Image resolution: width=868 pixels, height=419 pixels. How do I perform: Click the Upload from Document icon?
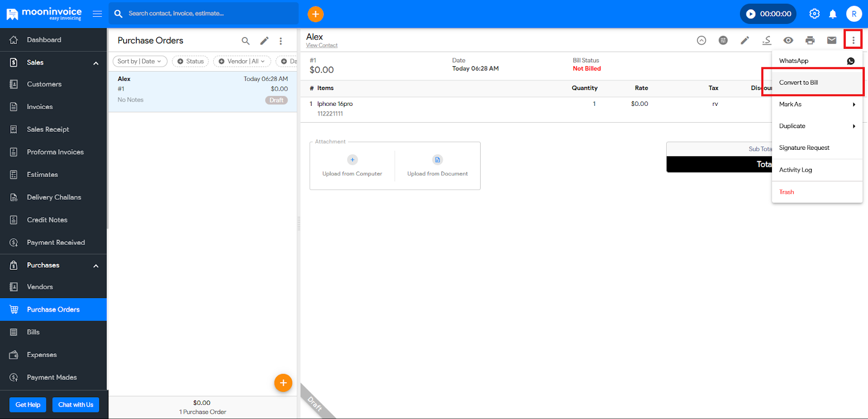[x=438, y=160]
